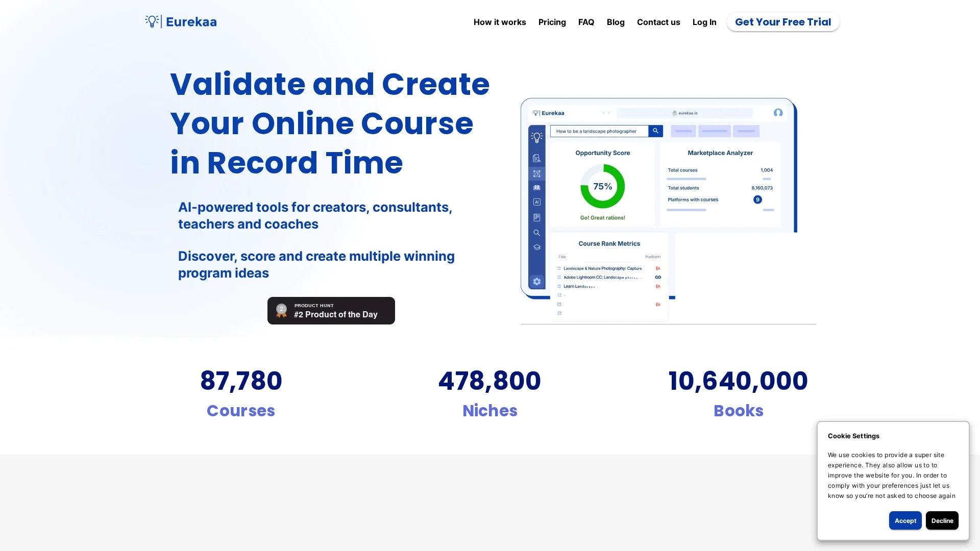Viewport: 980px width, 551px height.
Task: Click the Eurekaa wordmark in header
Action: [x=191, y=22]
